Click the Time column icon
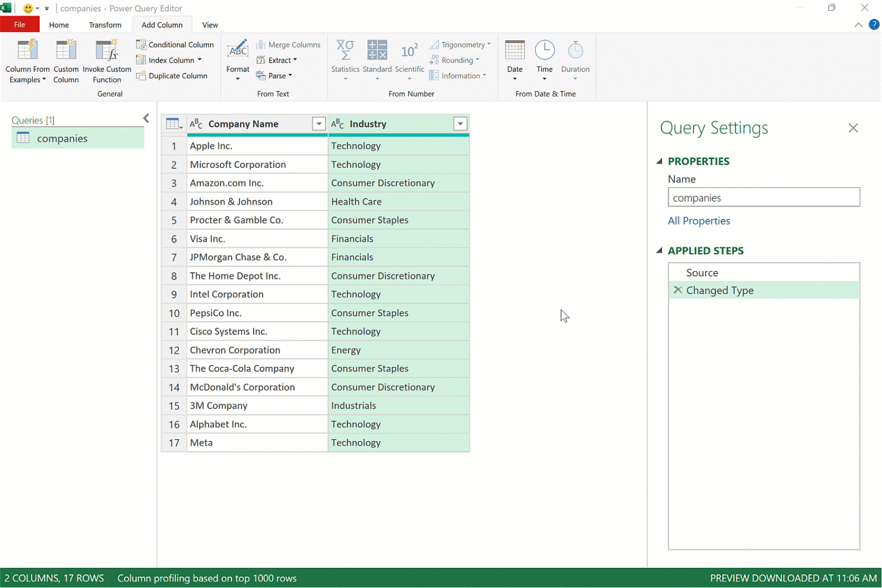The height and width of the screenshot is (588, 882). 544,51
